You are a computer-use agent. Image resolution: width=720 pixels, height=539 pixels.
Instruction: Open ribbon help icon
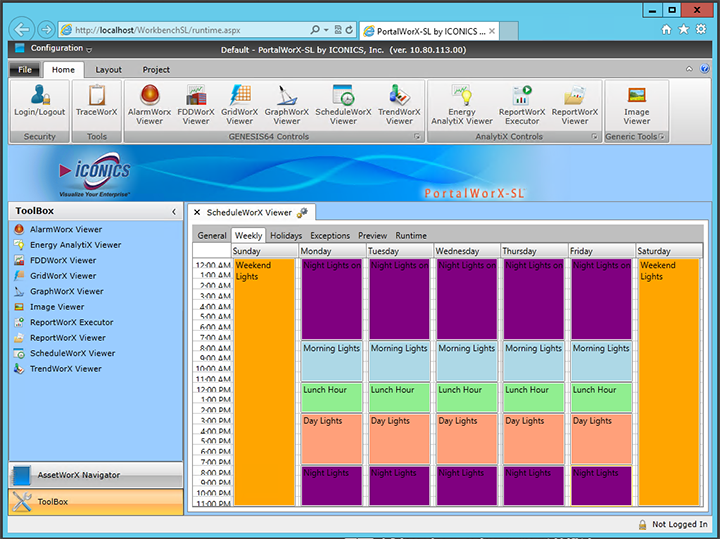pos(704,69)
